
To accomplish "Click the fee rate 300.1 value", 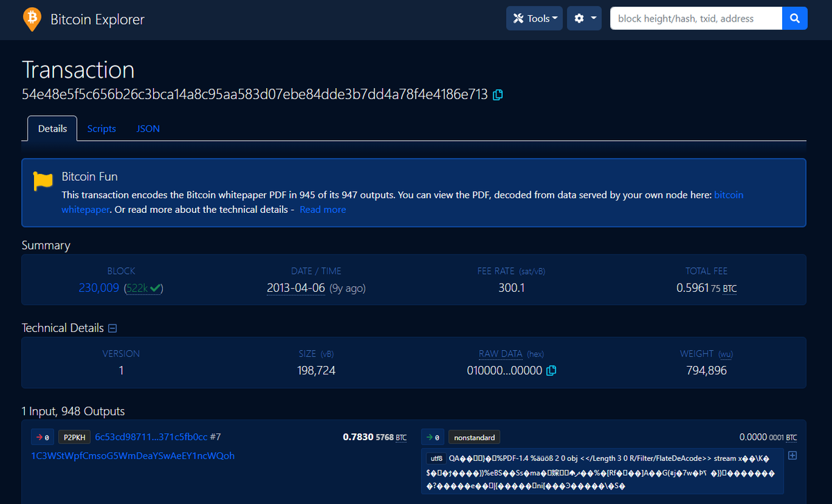I will tap(512, 288).
